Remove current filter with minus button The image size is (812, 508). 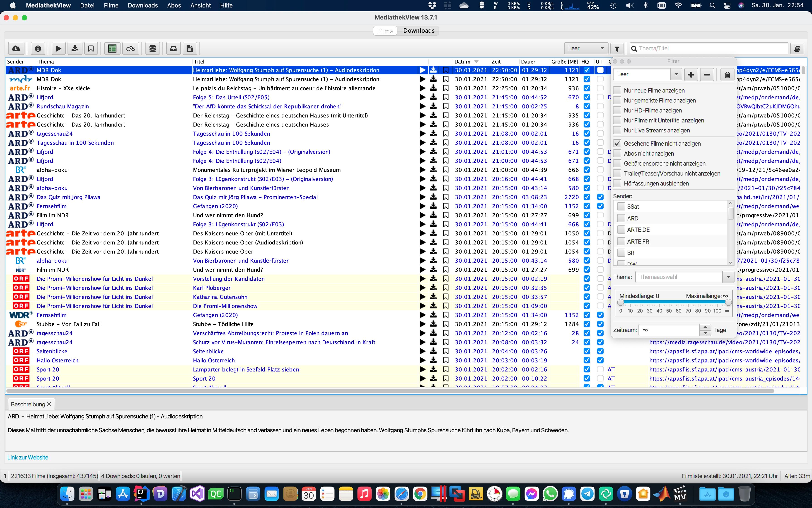[x=707, y=75]
